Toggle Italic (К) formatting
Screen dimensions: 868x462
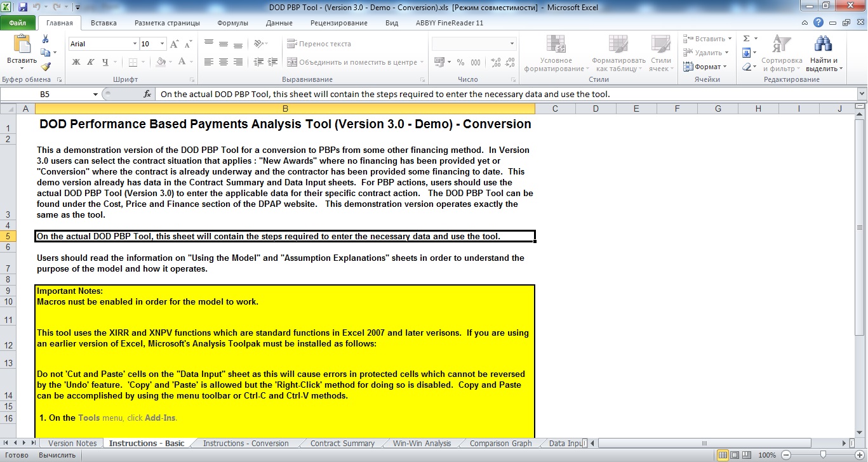point(90,62)
